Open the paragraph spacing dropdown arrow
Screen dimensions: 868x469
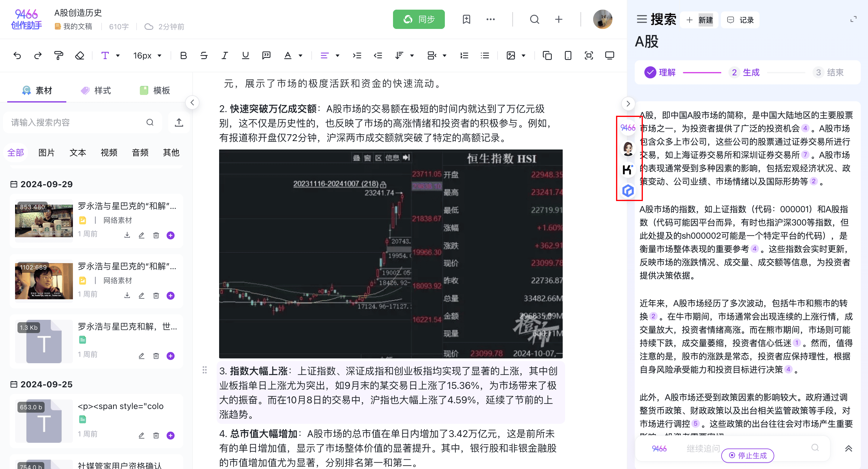445,56
